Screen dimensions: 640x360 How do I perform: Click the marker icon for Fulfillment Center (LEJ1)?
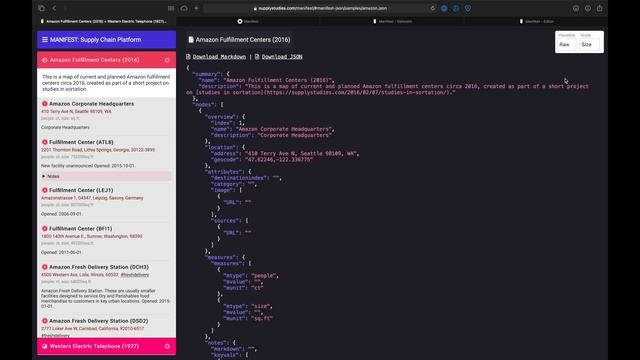(x=45, y=190)
